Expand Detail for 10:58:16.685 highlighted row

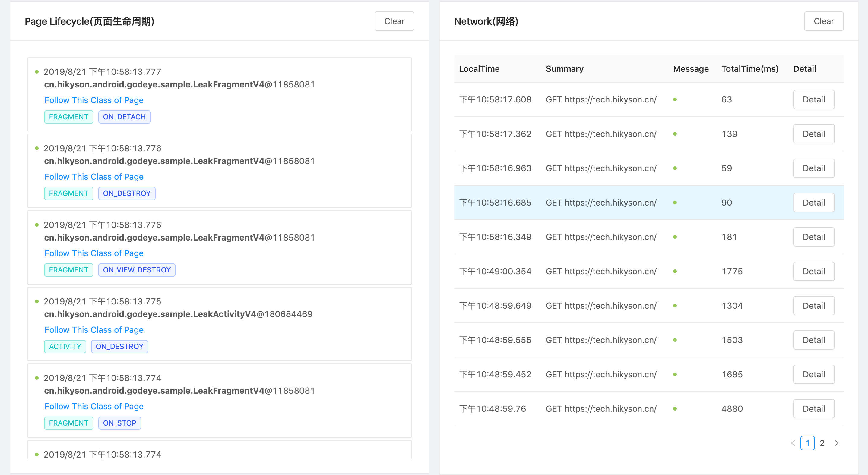point(814,203)
